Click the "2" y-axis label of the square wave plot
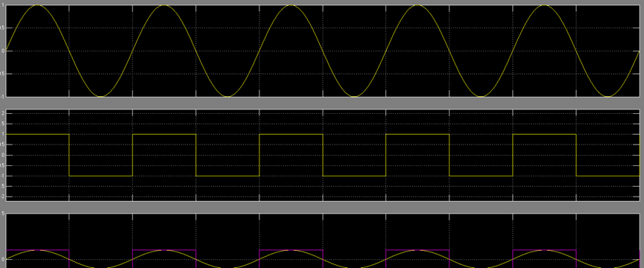The width and height of the screenshot is (644, 268). tap(3, 113)
